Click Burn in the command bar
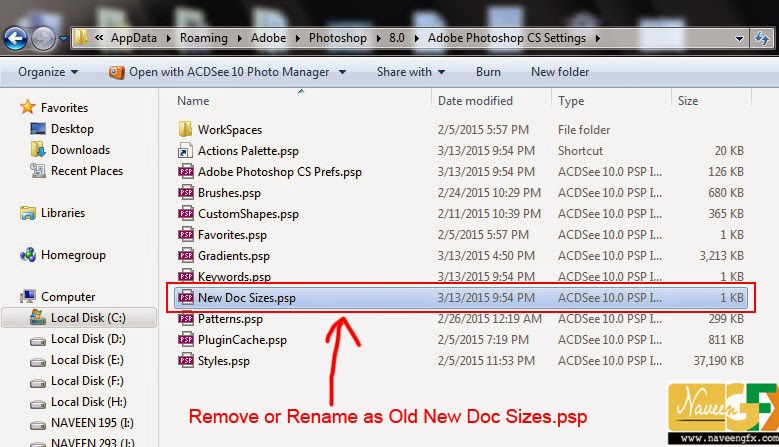779x447 pixels. pyautogui.click(x=488, y=72)
